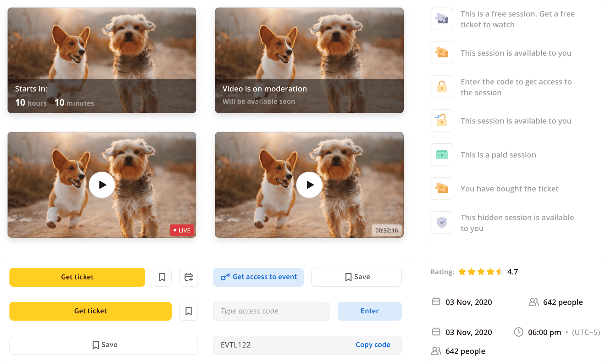Viewport: 608px width, 364px height.
Task: Click the You have bought the ticket icon
Action: point(442,189)
